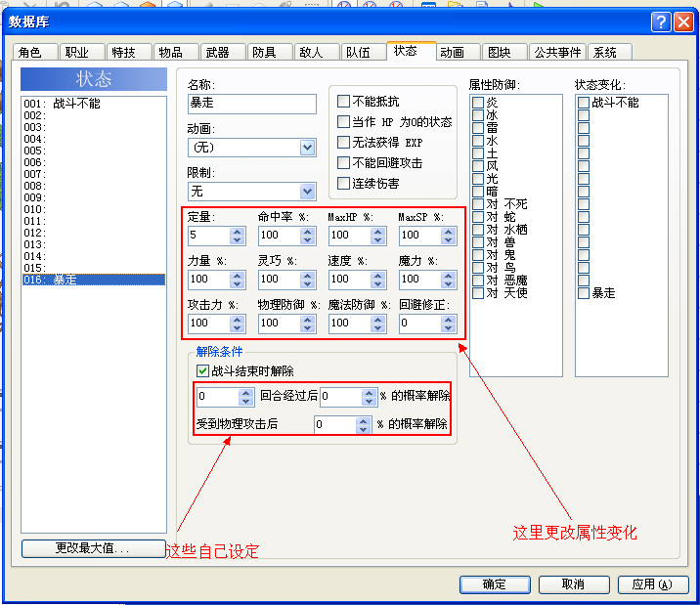Close the 数据库 dialog
This screenshot has height=605, width=700.
point(683,22)
